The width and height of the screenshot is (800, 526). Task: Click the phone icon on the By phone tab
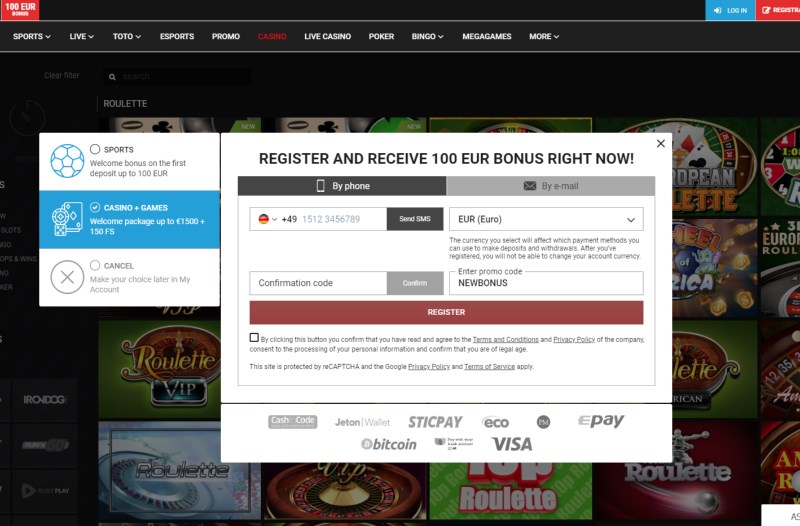[x=320, y=186]
